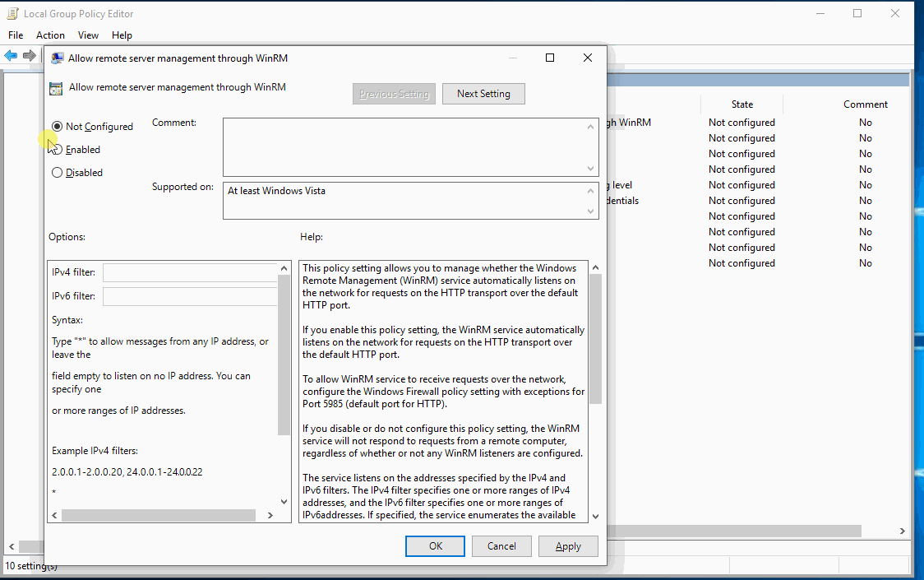Open the Action menu
The height and width of the screenshot is (580, 924).
50,35
